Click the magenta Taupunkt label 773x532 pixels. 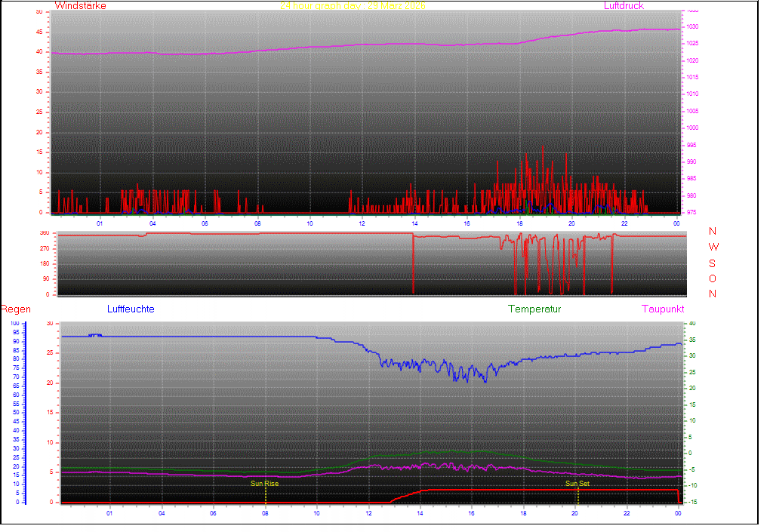point(663,309)
